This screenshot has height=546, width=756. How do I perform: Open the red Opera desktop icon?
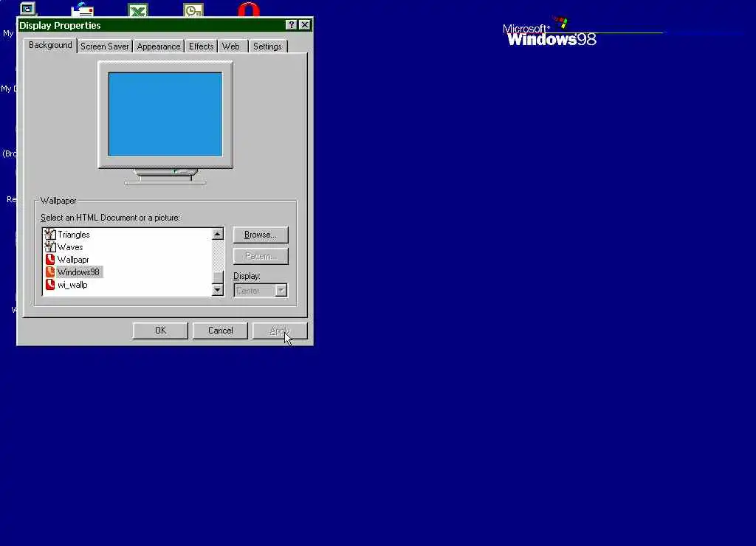point(249,9)
